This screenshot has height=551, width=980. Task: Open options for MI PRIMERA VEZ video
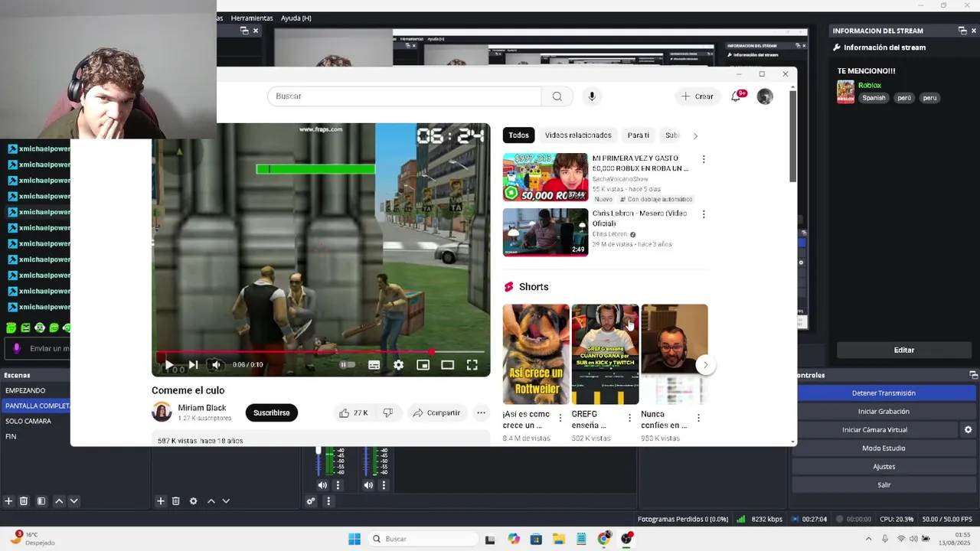pos(704,159)
